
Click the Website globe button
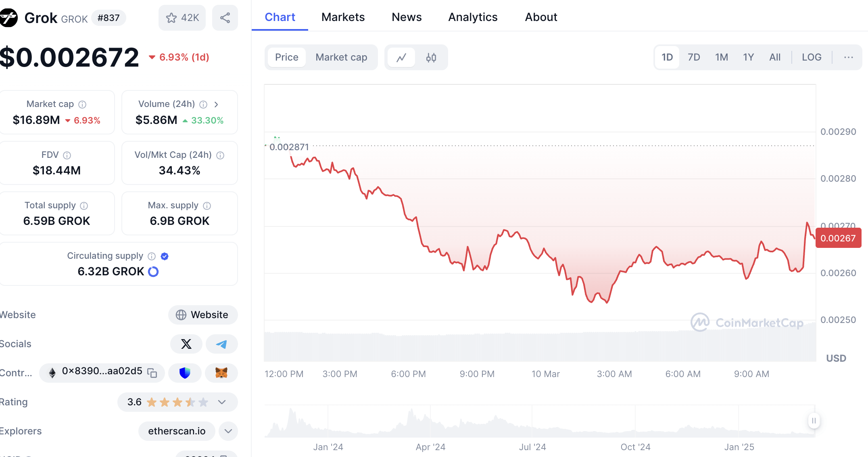point(203,315)
